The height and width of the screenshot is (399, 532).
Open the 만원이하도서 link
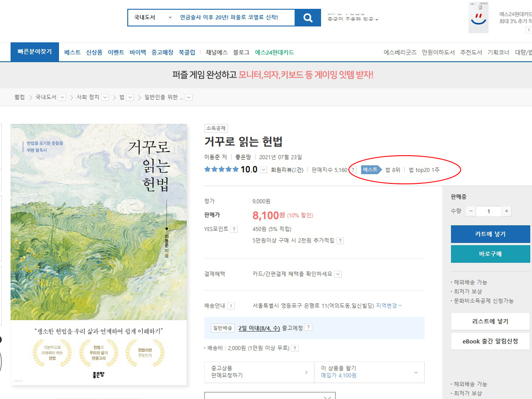(438, 52)
